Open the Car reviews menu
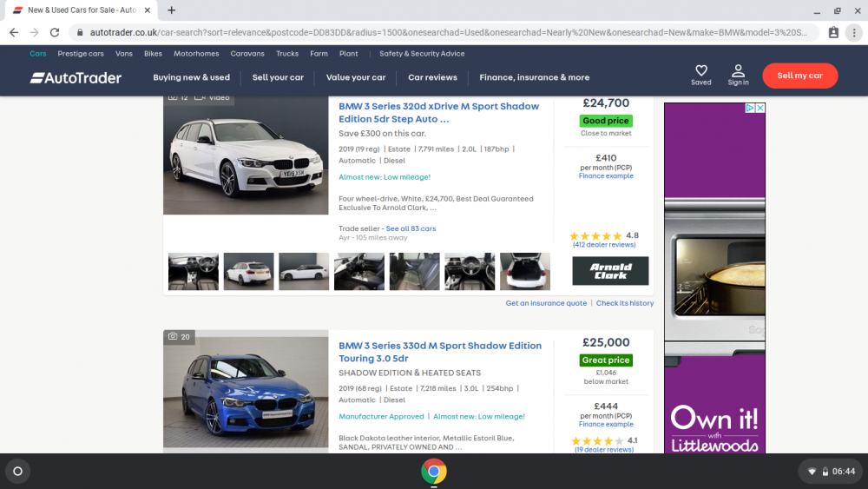Image resolution: width=868 pixels, height=489 pixels. (432, 77)
